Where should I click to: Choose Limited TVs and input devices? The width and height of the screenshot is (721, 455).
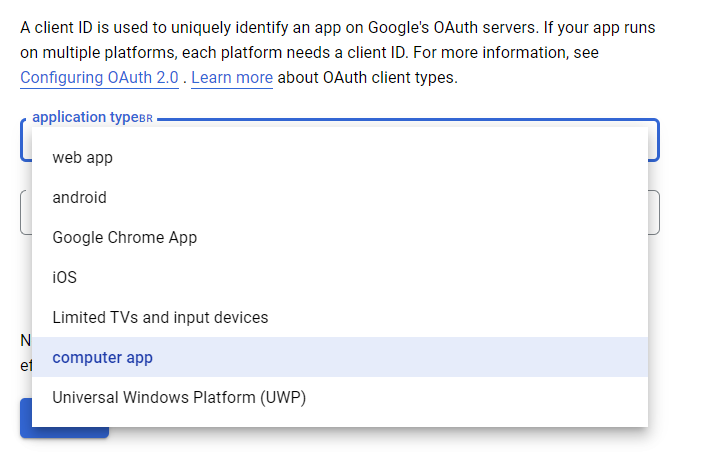(x=340, y=317)
